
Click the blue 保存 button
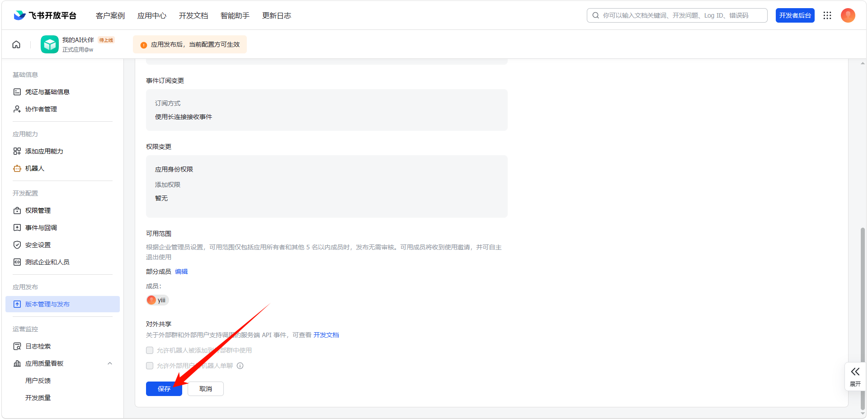pos(164,389)
